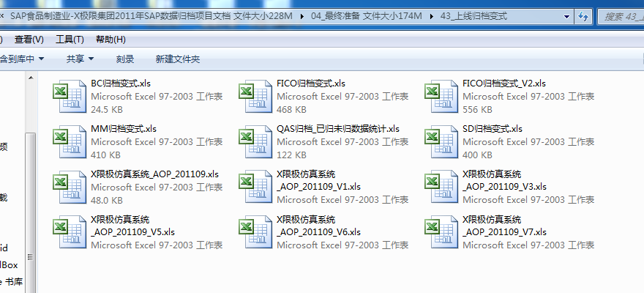Select the _AOP_201109_V3.xls file icon
This screenshot has width=644, height=293.
[x=441, y=187]
